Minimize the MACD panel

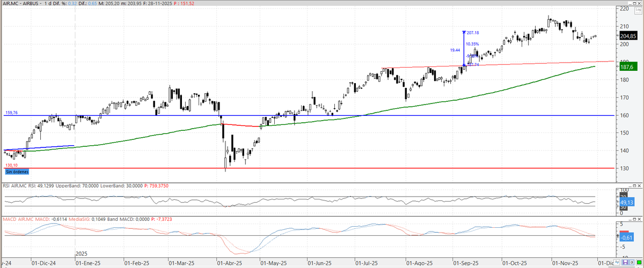tap(631, 219)
